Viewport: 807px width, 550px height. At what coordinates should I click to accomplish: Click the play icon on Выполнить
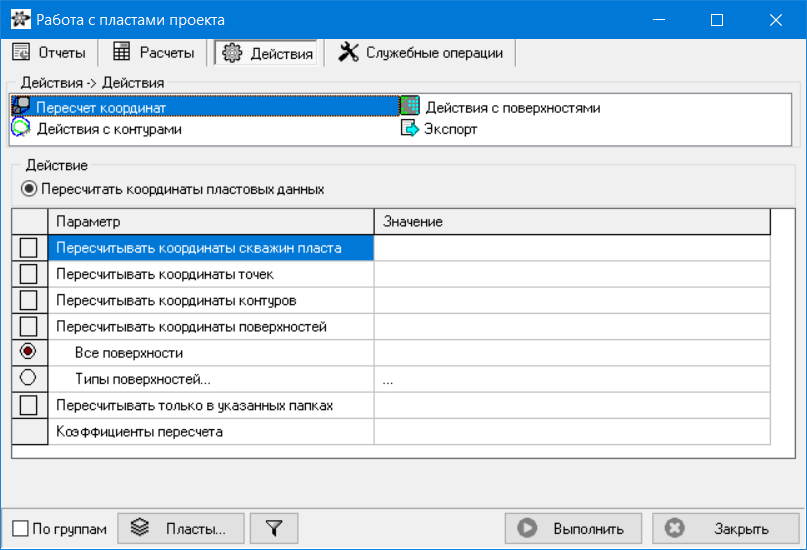tap(527, 528)
